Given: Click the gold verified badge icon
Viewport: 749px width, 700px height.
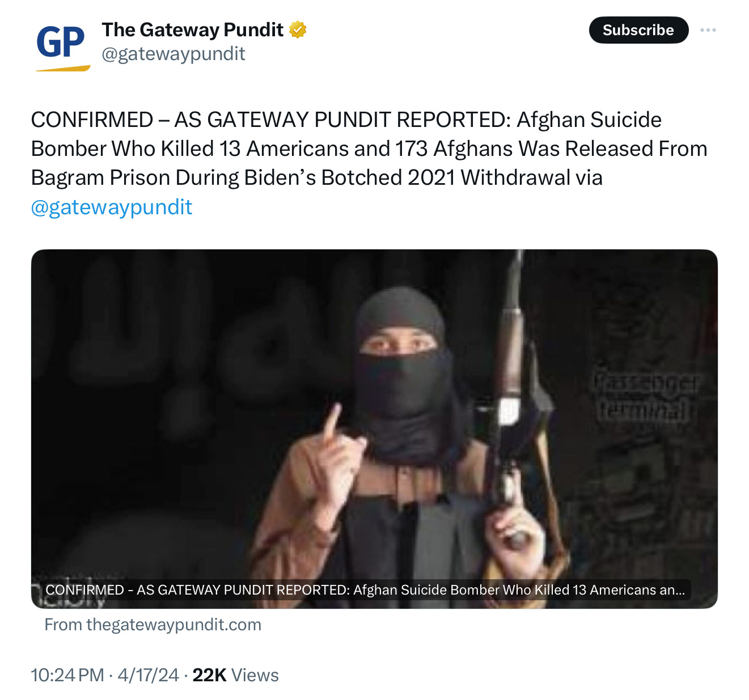Looking at the screenshot, I should [298, 29].
